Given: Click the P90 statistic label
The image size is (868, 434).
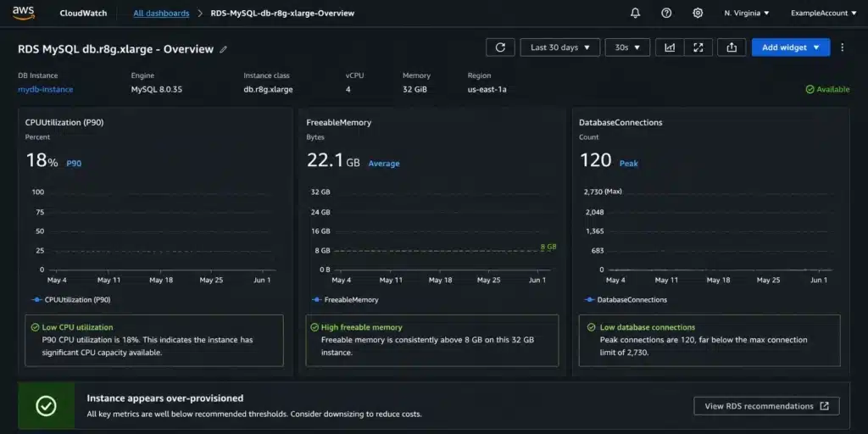Looking at the screenshot, I should coord(75,164).
